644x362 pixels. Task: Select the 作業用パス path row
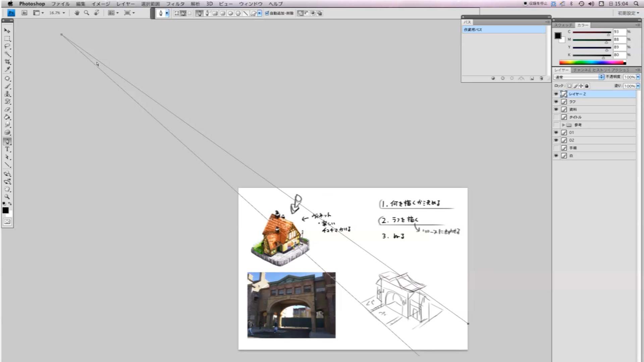504,29
